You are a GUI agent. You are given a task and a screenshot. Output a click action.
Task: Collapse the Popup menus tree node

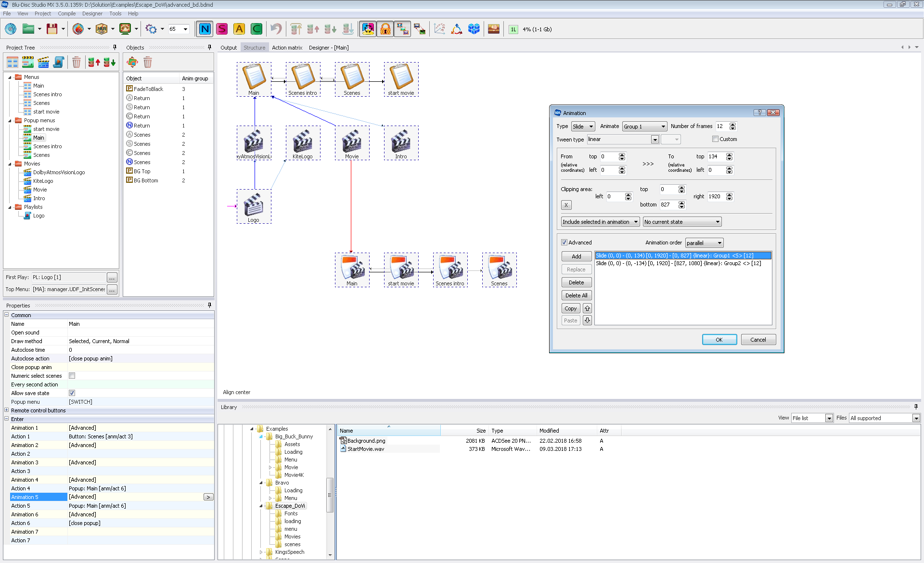point(10,121)
